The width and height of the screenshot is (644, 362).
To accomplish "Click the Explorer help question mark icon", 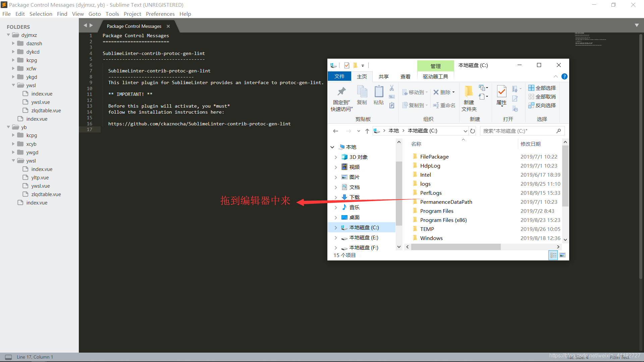I will (565, 76).
